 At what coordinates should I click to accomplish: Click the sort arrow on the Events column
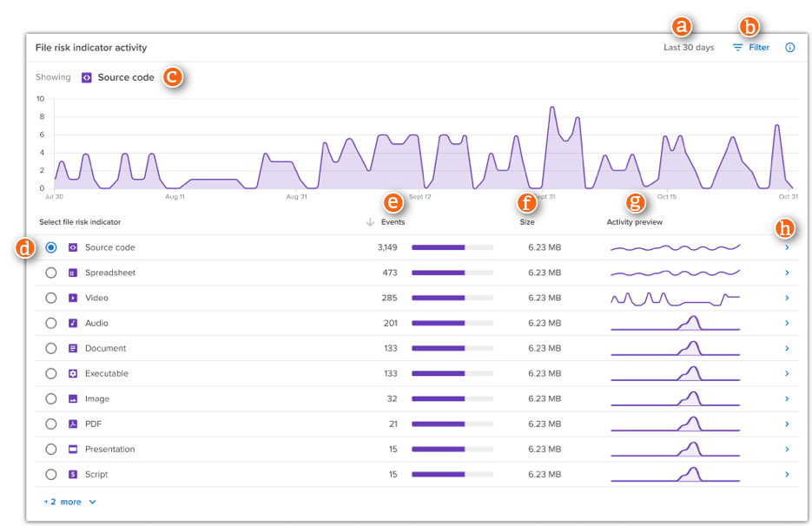369,221
